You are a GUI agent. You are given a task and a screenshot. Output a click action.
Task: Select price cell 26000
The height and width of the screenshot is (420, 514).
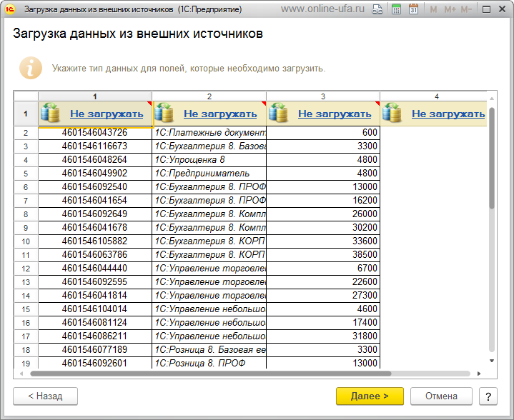click(323, 214)
